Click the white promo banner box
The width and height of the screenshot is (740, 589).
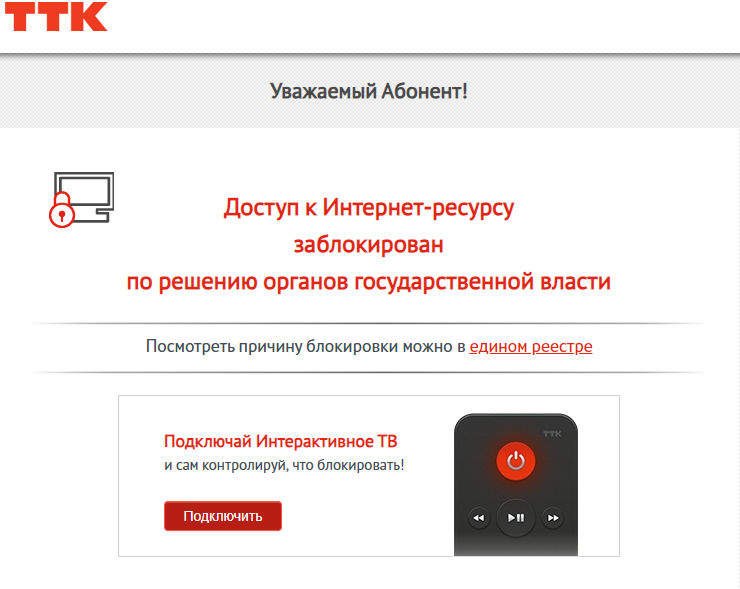369,476
